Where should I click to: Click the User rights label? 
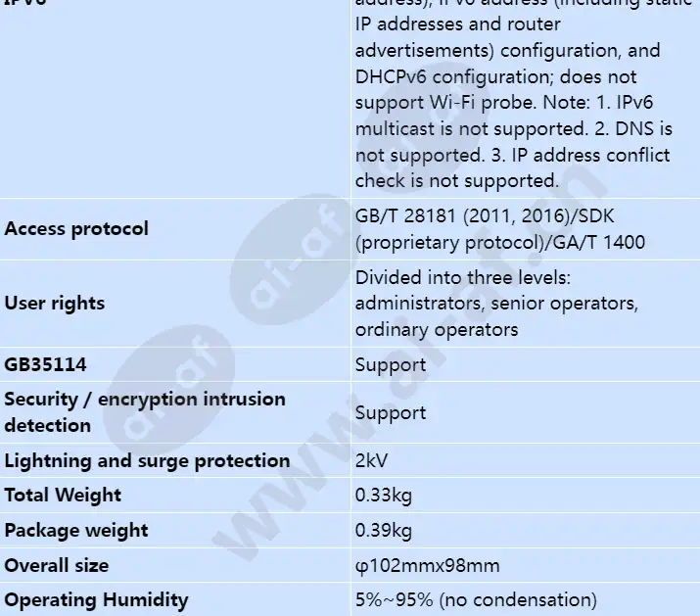point(55,304)
